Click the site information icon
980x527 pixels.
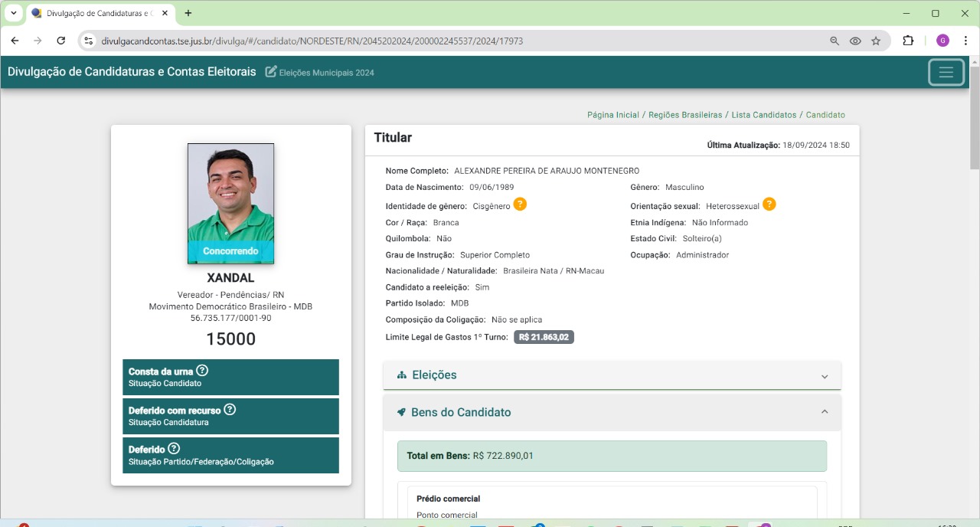[88, 41]
